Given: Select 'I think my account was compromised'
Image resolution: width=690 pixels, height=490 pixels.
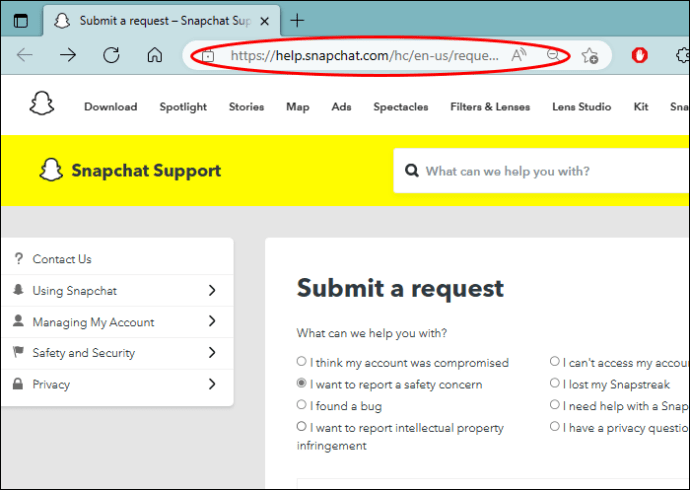Looking at the screenshot, I should (x=301, y=361).
